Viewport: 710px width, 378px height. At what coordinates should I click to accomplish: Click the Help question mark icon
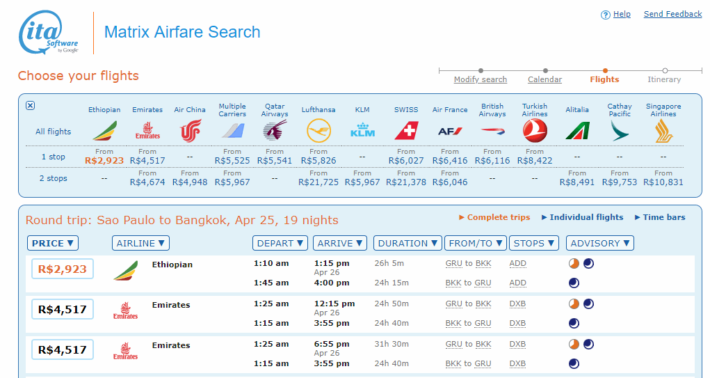tap(605, 15)
